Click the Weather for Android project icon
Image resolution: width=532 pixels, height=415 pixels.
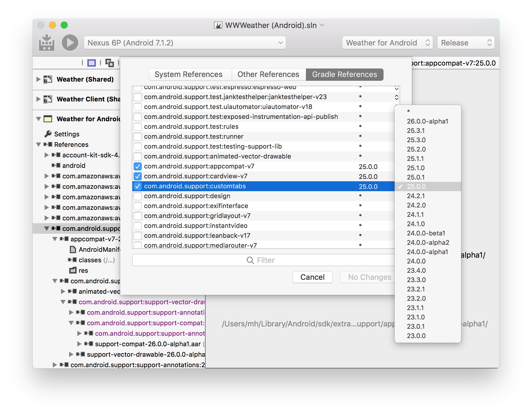pos(48,119)
